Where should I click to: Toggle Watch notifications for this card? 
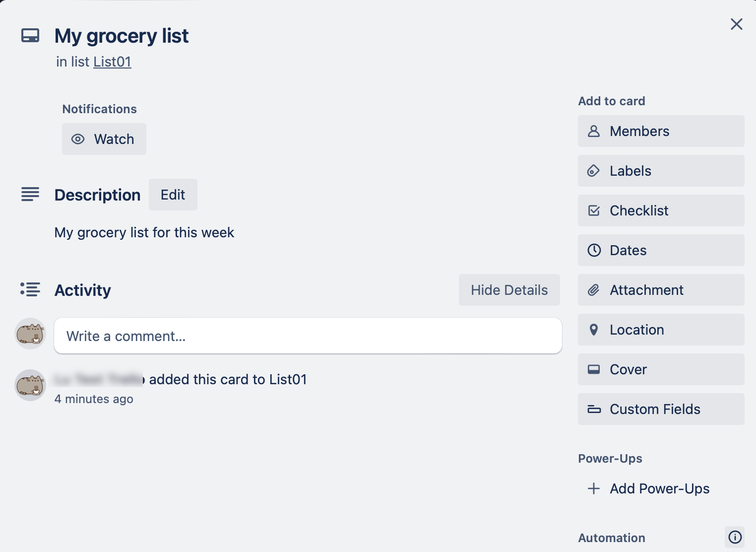[104, 139]
